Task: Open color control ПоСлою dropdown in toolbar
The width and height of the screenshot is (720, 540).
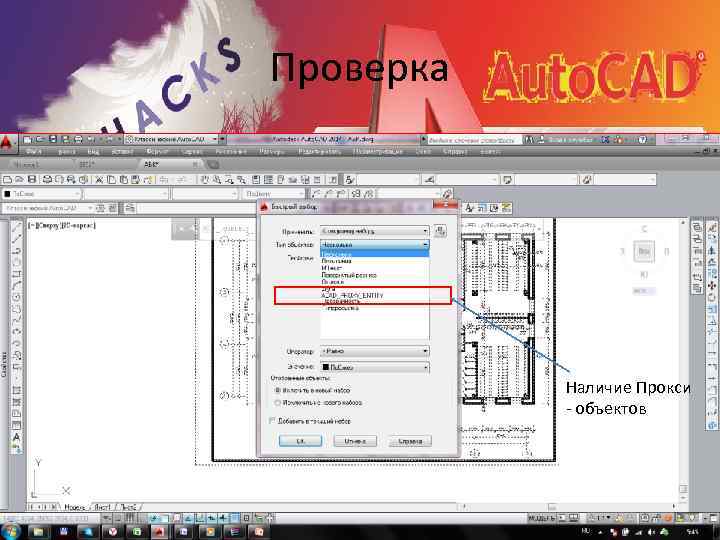Action: coord(41,194)
